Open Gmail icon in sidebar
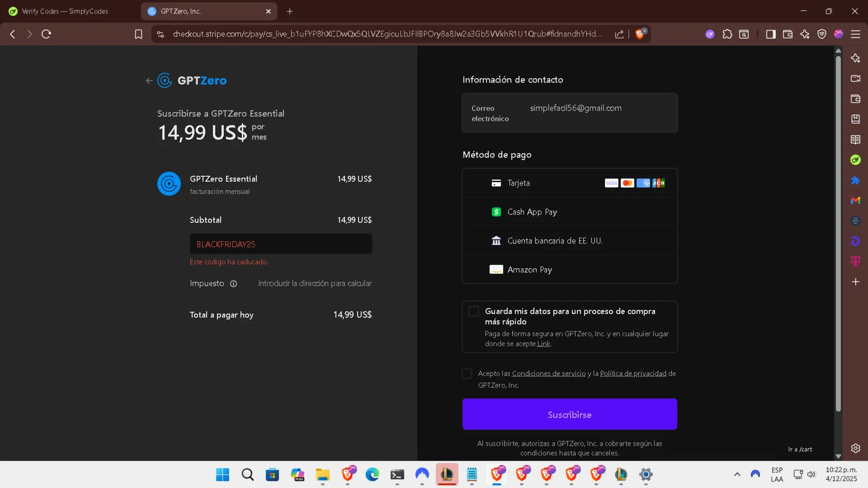This screenshot has width=868, height=488. tap(855, 201)
